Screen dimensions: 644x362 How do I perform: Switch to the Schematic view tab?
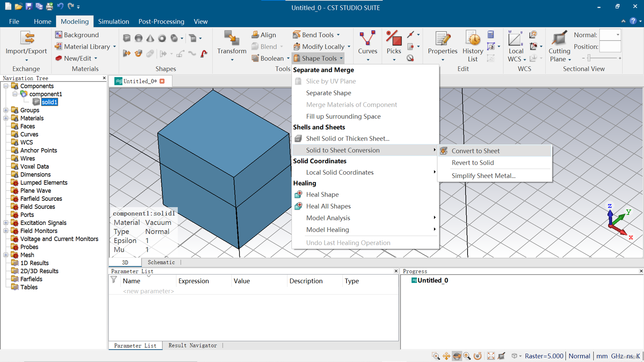[x=161, y=262]
